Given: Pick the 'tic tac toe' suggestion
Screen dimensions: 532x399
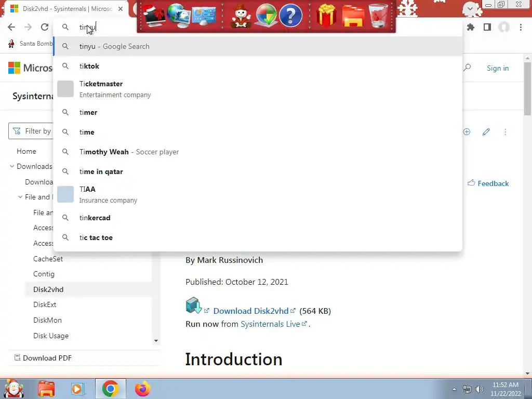Looking at the screenshot, I should tap(258, 237).
